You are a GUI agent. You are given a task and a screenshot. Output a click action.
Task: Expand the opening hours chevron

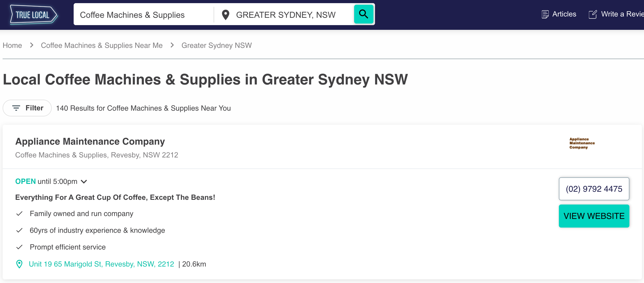pos(84,182)
